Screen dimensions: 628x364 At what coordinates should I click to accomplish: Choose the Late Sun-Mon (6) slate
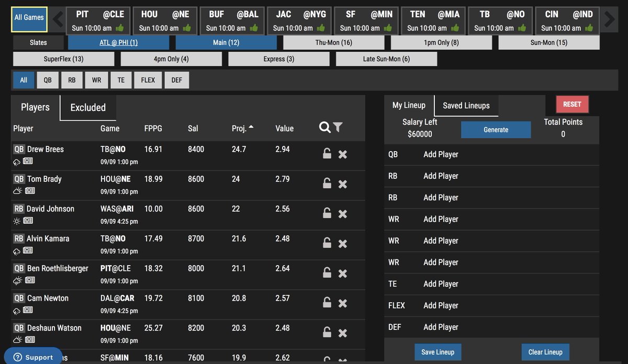point(386,59)
